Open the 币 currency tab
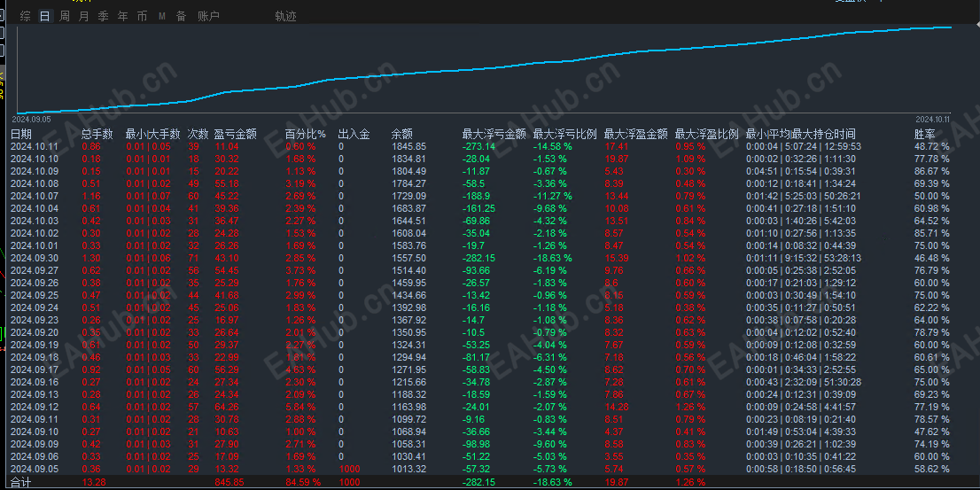The image size is (980, 490). 142,16
